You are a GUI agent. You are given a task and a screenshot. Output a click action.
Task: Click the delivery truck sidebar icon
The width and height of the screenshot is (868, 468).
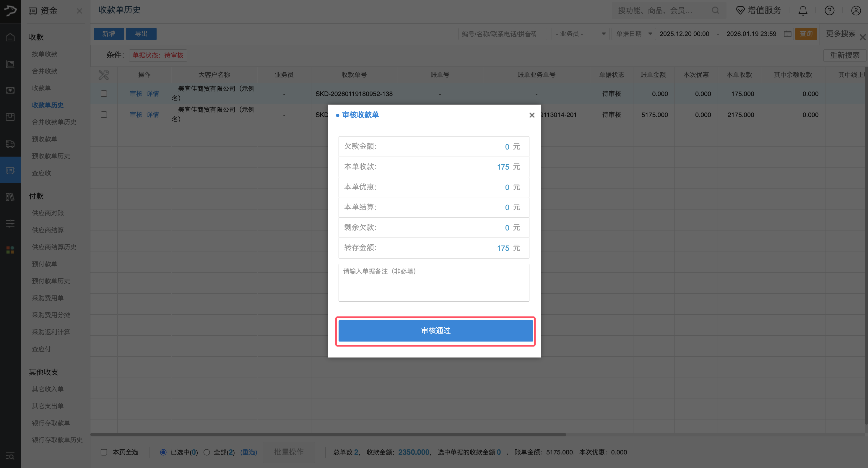tap(10, 144)
